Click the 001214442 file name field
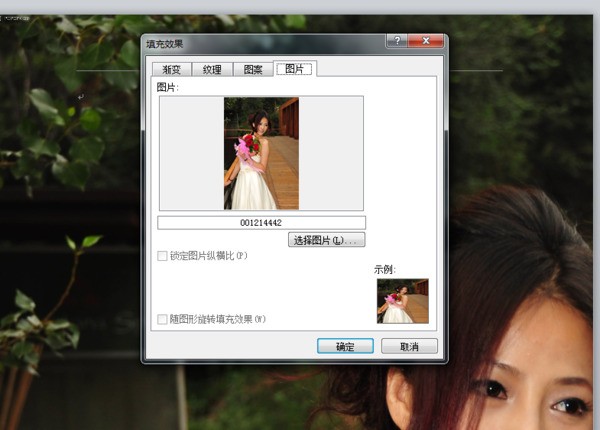Screen dimensions: 600x430 click(x=261, y=222)
